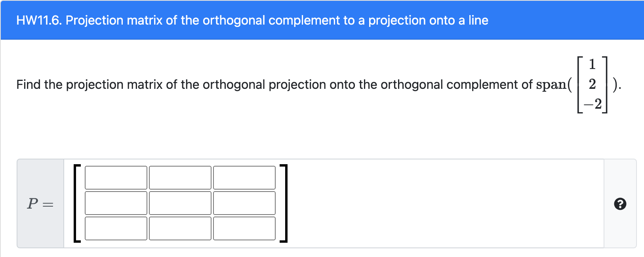Select the bottom-right matrix entry field
Screen dimensions: 644x257
point(244,228)
